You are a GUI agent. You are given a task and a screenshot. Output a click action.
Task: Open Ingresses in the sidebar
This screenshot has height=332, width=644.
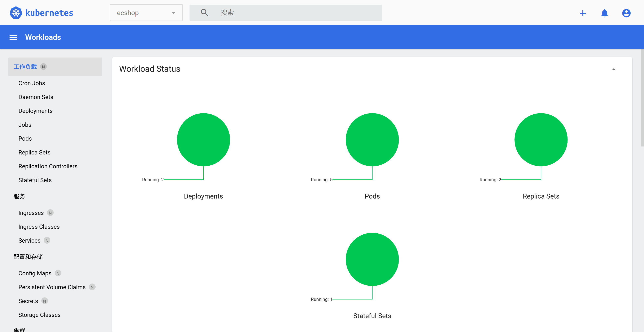(31, 213)
